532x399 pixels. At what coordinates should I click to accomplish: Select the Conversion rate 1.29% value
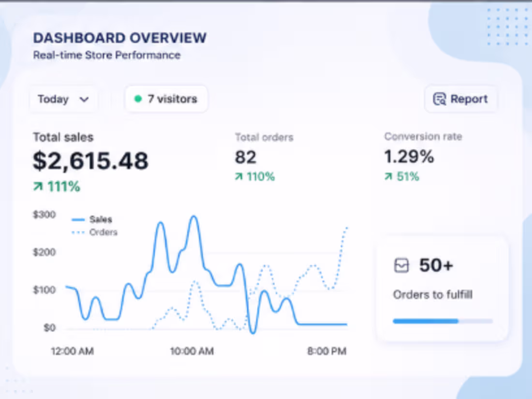click(409, 157)
